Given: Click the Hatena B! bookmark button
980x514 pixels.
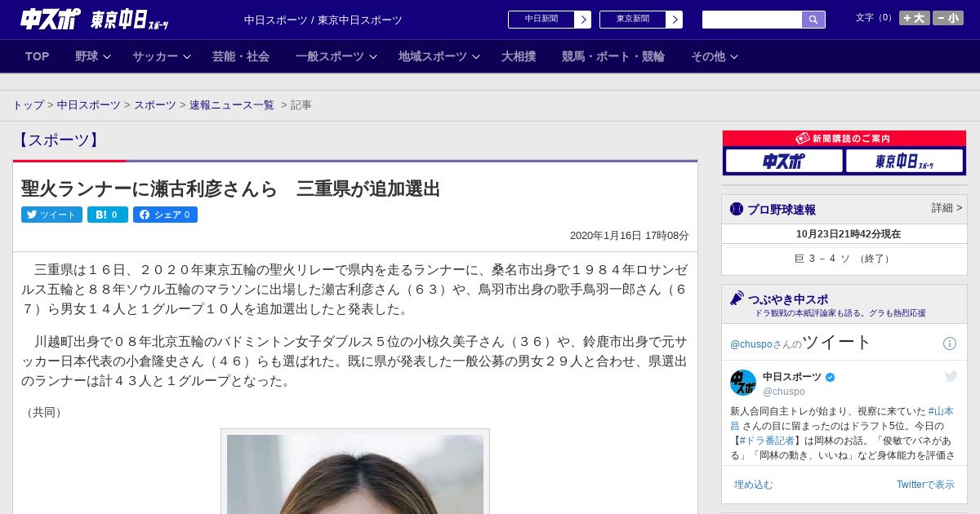Looking at the screenshot, I should pos(108,215).
